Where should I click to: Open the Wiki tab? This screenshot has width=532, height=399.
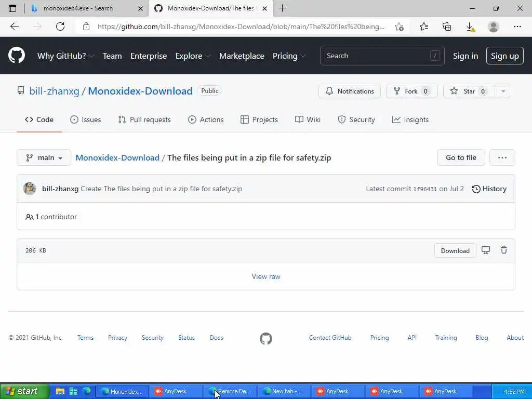pyautogui.click(x=308, y=119)
